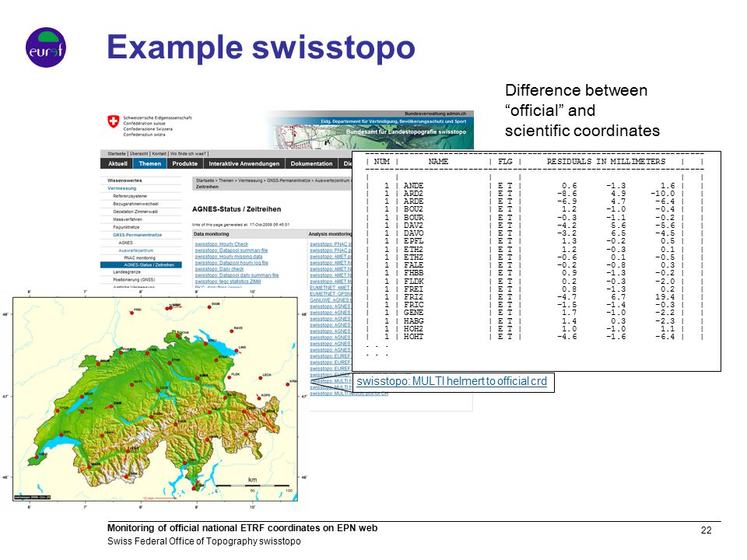Click the ANDE row in the residuals table
Image resolution: width=747 pixels, height=560 pixels.
point(533,186)
